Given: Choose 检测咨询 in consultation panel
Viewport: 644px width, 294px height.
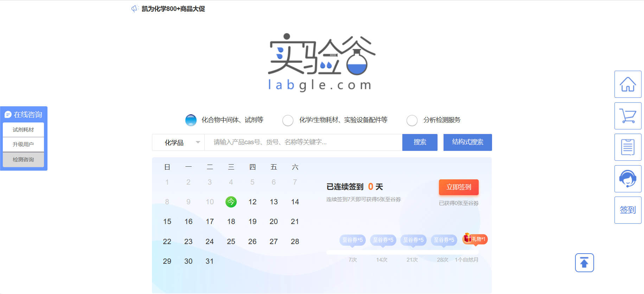Looking at the screenshot, I should (23, 160).
